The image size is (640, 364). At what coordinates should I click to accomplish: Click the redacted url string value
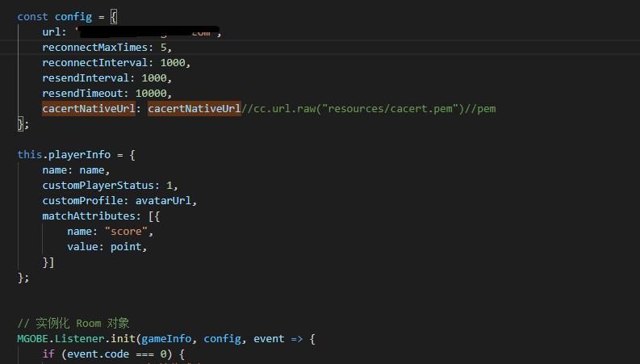click(x=148, y=32)
